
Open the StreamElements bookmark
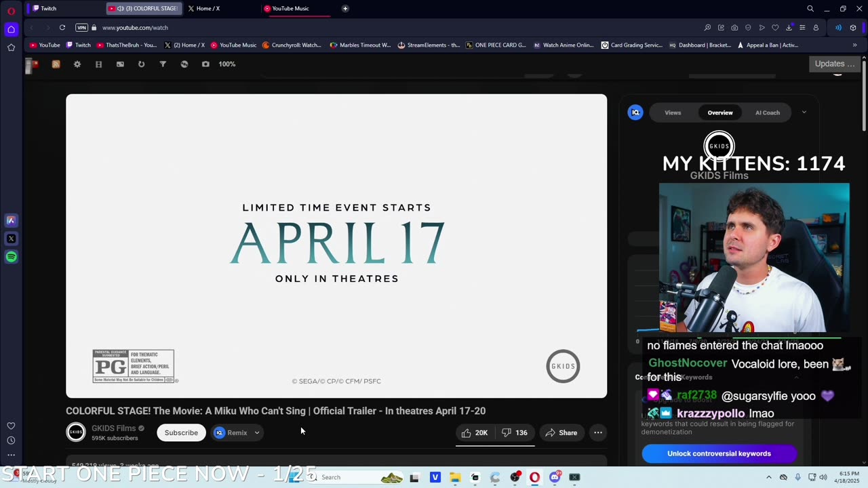(x=429, y=45)
